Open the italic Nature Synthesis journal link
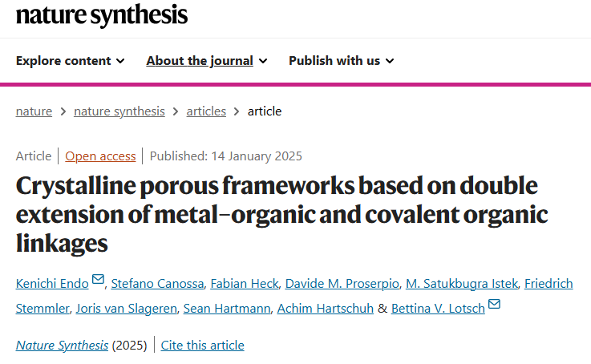 (x=63, y=346)
